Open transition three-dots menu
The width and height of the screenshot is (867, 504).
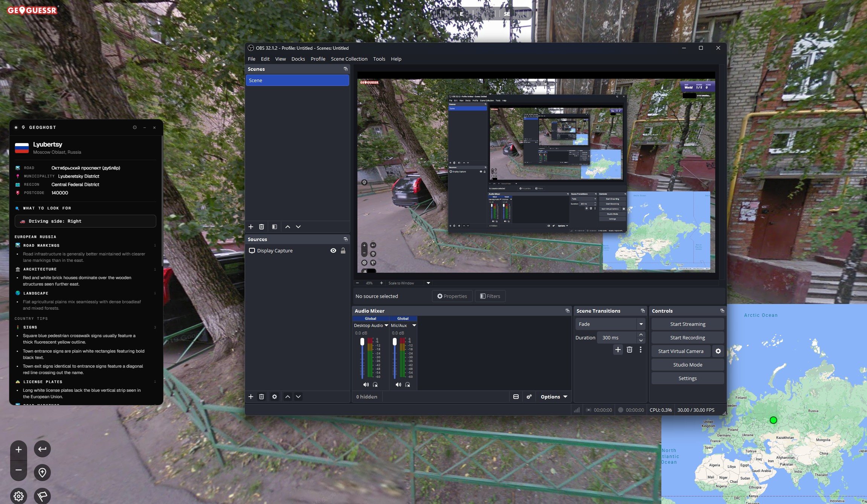pos(641,350)
